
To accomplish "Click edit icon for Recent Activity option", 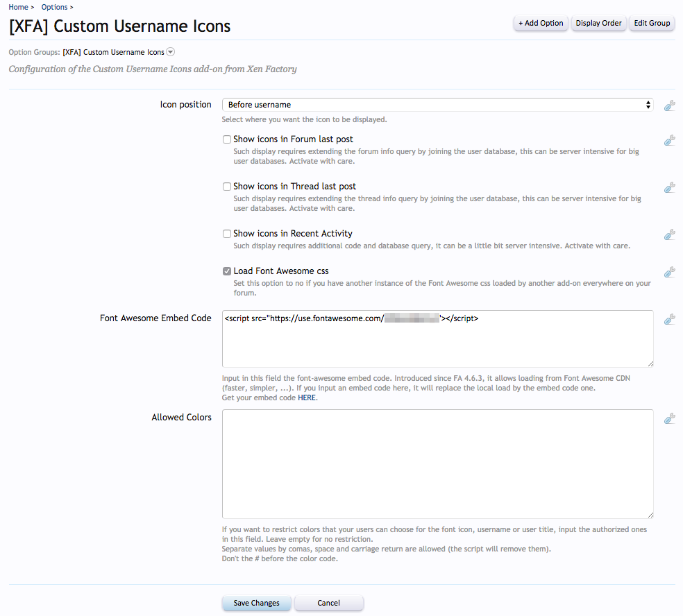I will pyautogui.click(x=670, y=234).
